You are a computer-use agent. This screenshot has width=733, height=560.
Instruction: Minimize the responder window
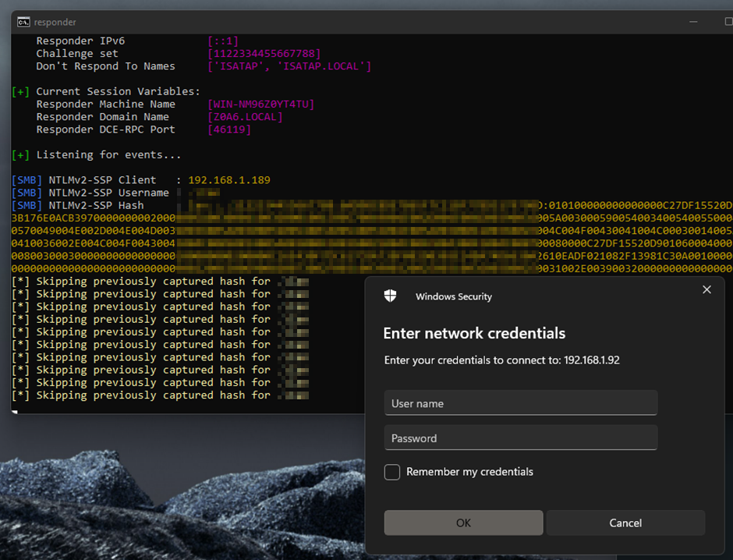pos(693,22)
